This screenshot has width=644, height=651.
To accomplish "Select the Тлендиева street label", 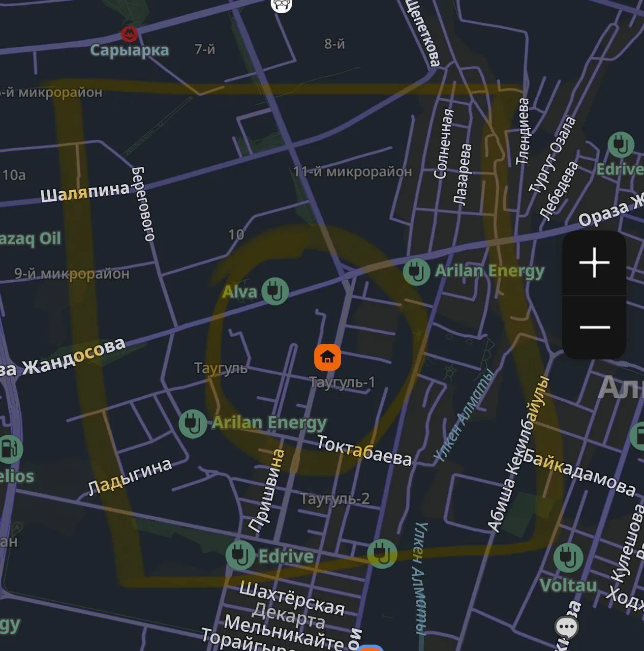I will tap(523, 131).
